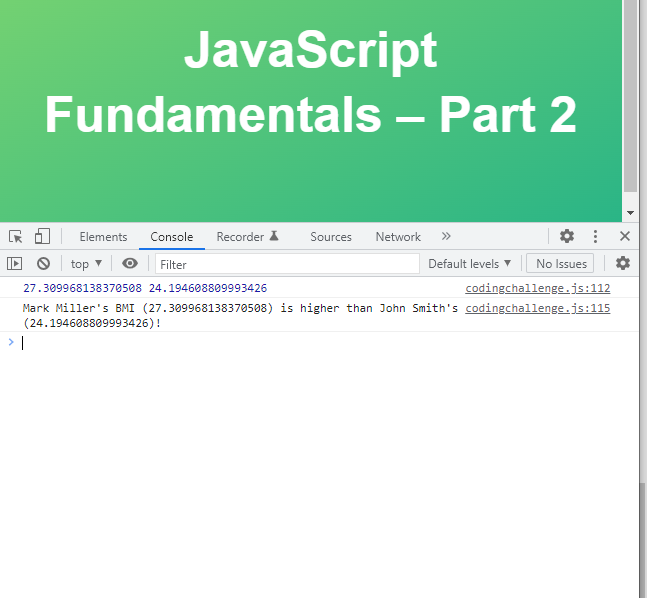The image size is (647, 598).
Task: Open the Sources tab
Action: pyautogui.click(x=331, y=237)
